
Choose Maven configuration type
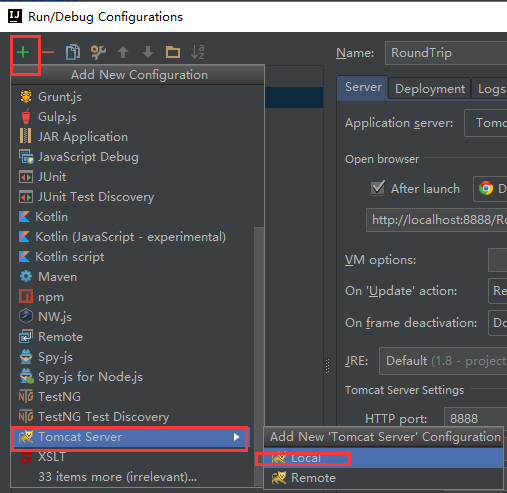click(132, 277)
